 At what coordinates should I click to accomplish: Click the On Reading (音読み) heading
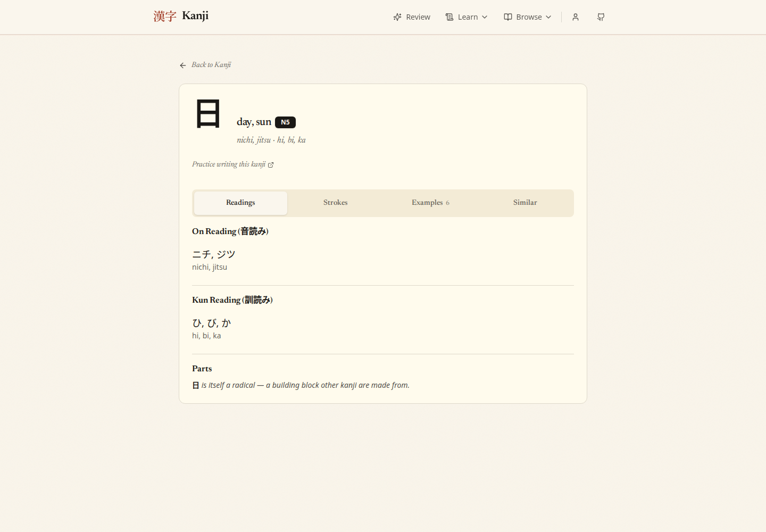pyautogui.click(x=230, y=231)
